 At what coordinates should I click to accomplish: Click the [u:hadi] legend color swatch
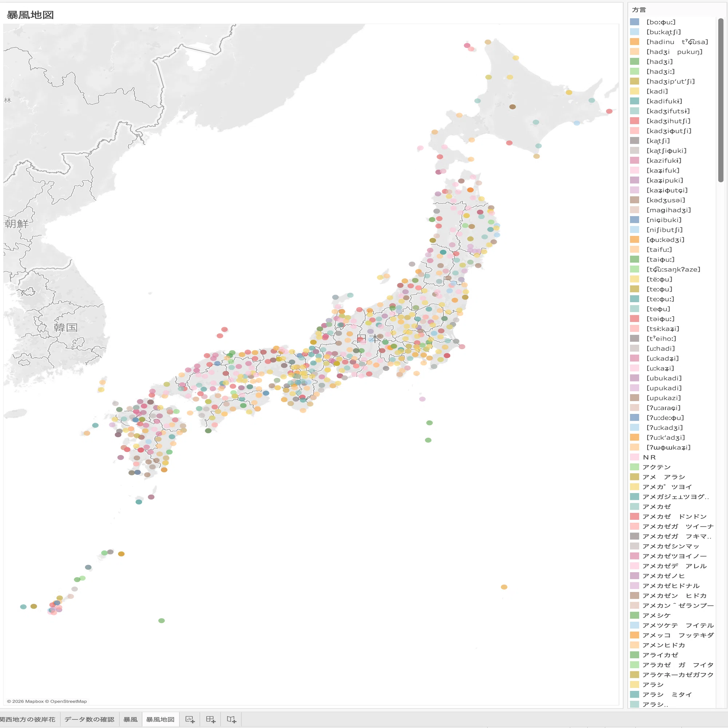tap(634, 348)
